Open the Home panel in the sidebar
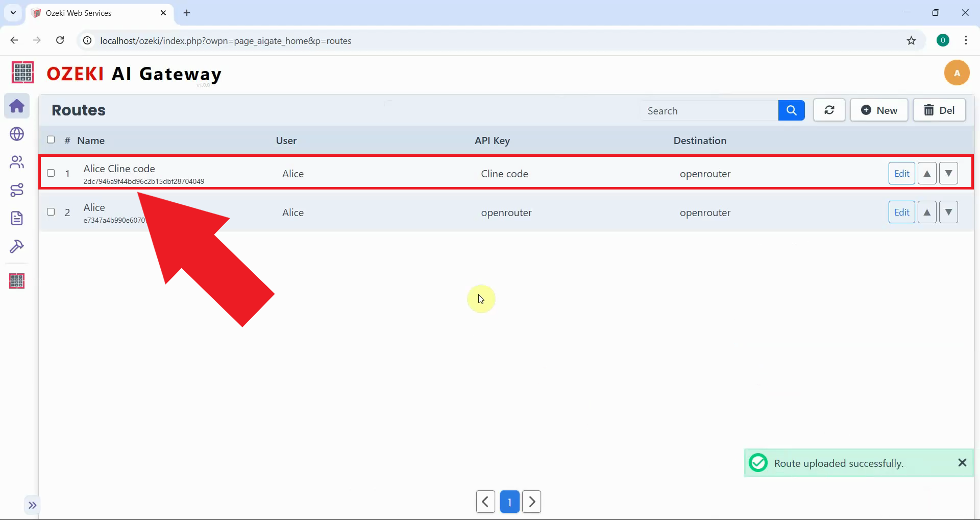 pyautogui.click(x=17, y=106)
